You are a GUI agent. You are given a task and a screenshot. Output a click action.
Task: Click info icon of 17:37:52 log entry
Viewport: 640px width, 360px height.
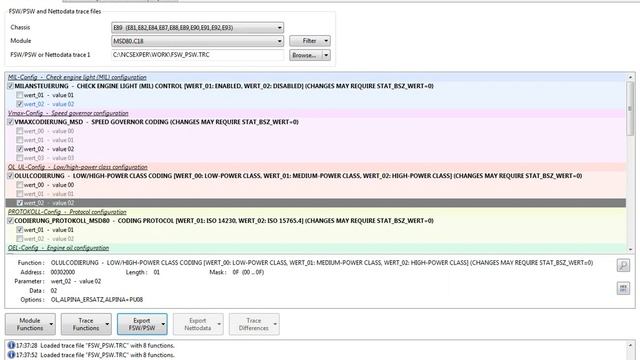coord(11,355)
